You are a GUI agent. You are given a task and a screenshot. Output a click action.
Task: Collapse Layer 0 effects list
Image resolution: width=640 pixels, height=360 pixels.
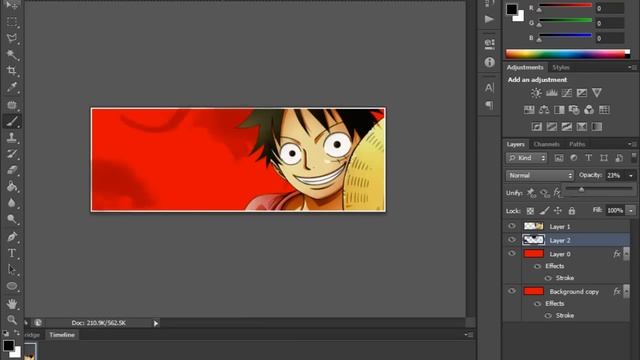tap(626, 254)
